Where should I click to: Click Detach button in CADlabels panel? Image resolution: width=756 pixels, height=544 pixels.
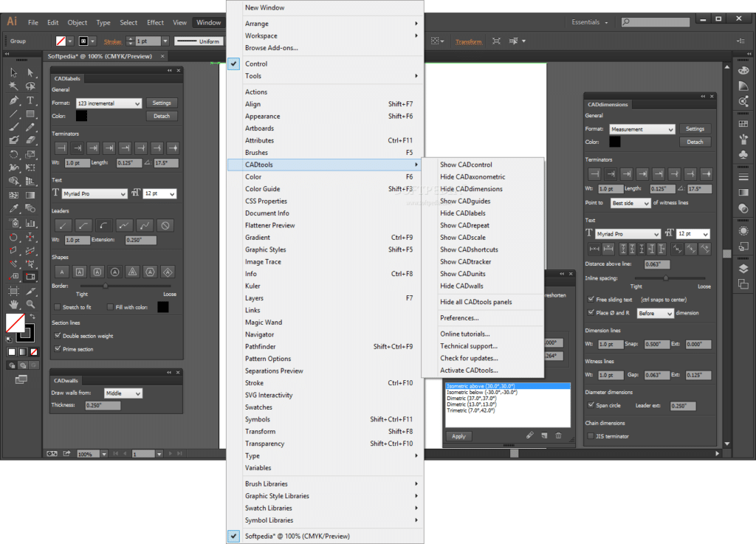pyautogui.click(x=162, y=116)
